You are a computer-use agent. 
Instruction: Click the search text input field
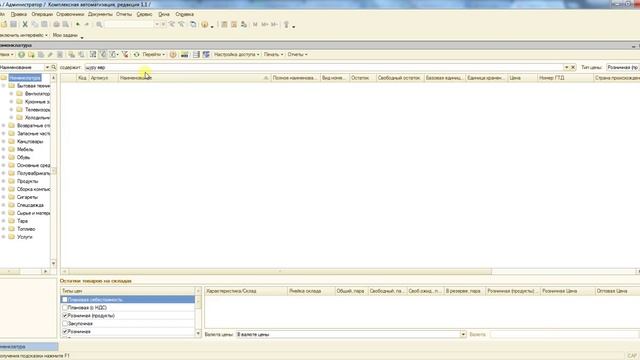[324, 67]
